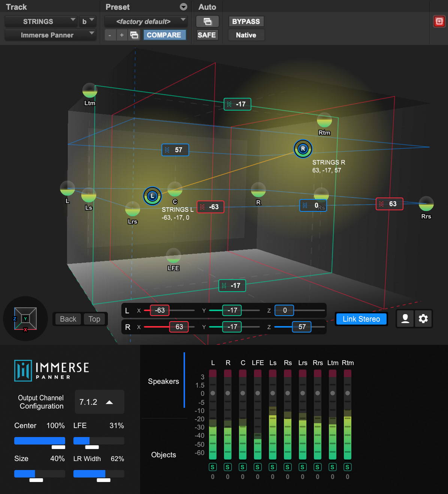Adjust the LFE percentage slider
The image size is (448, 494).
(x=99, y=441)
